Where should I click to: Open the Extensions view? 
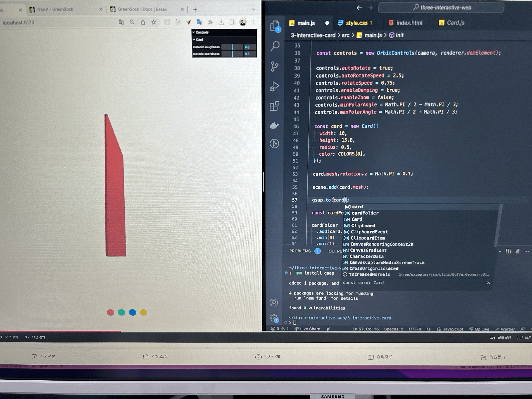coord(274,106)
